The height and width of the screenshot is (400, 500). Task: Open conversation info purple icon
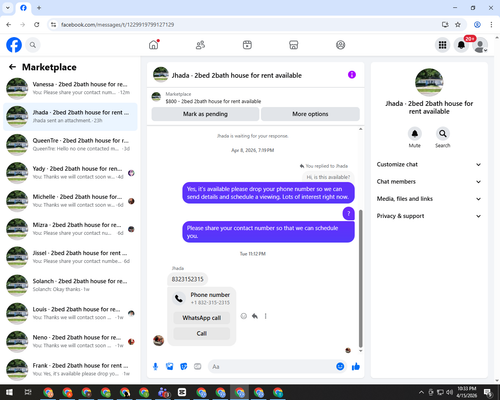pos(352,75)
